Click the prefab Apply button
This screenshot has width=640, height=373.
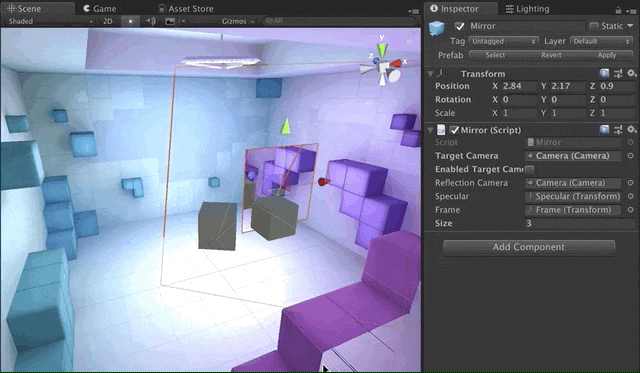pos(607,55)
